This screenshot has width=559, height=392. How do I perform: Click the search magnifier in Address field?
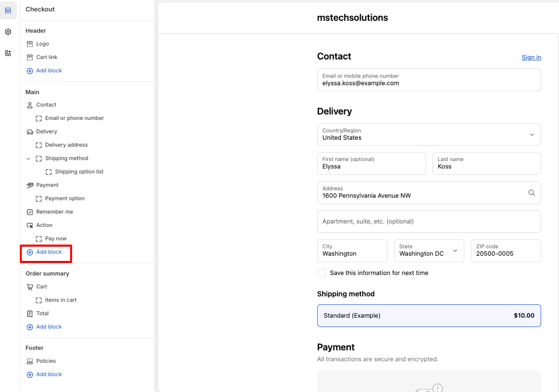pyautogui.click(x=531, y=193)
